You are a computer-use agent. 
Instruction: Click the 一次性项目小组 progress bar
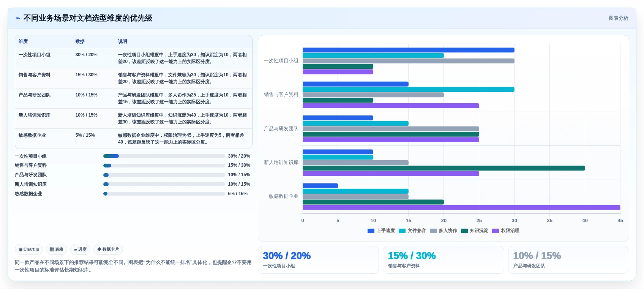164,156
